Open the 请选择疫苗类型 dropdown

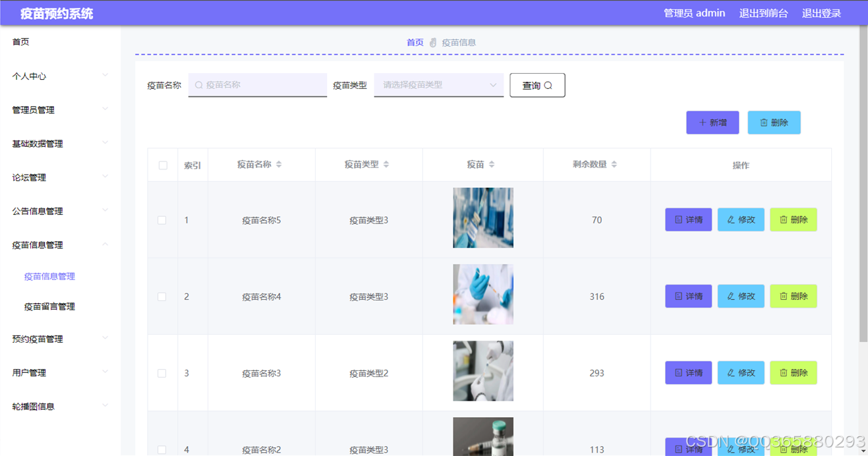click(439, 85)
